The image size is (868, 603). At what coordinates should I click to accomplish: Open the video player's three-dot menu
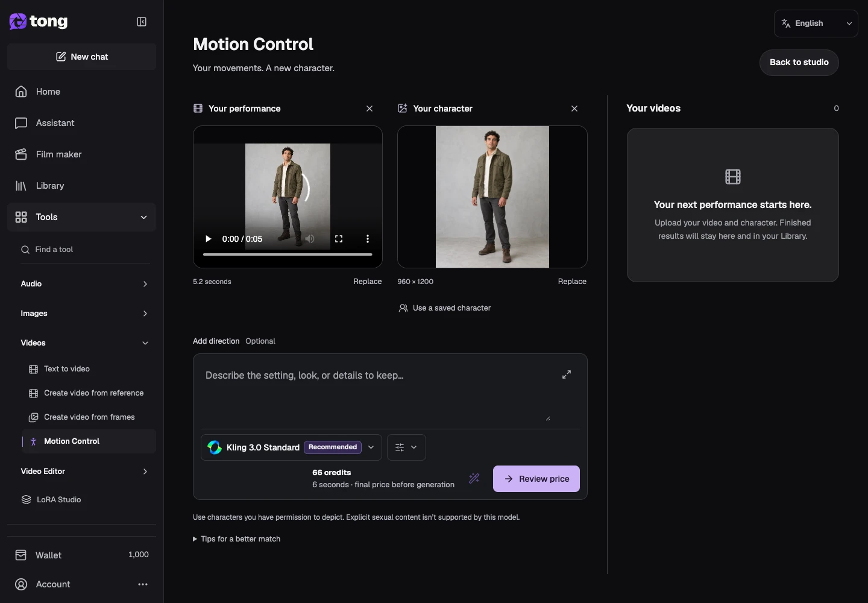[368, 239]
